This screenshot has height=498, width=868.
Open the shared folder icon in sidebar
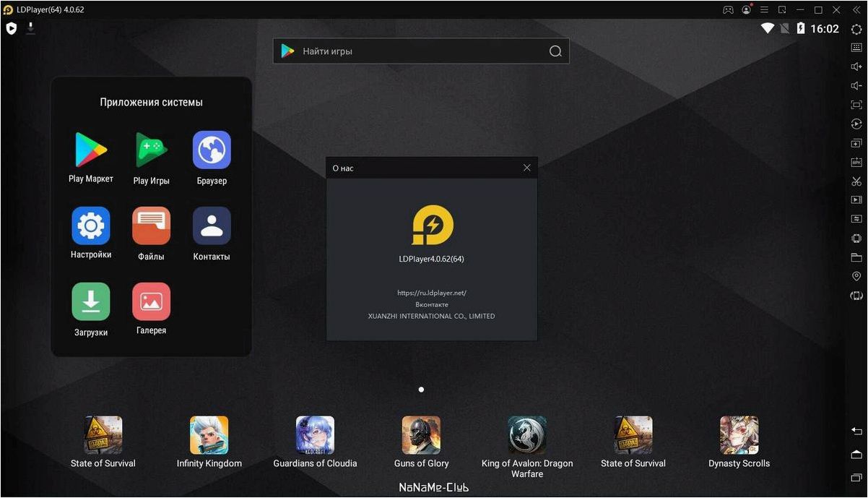[856, 257]
